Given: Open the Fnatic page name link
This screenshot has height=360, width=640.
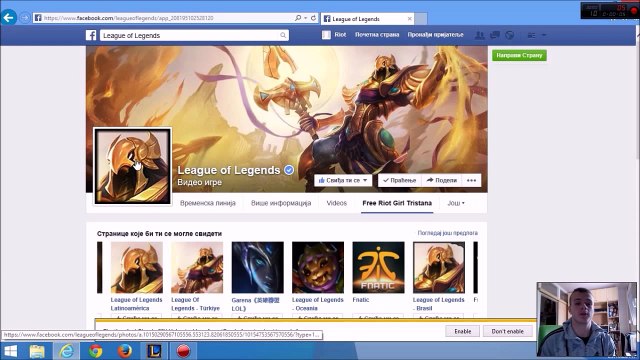Looking at the screenshot, I should [361, 300].
